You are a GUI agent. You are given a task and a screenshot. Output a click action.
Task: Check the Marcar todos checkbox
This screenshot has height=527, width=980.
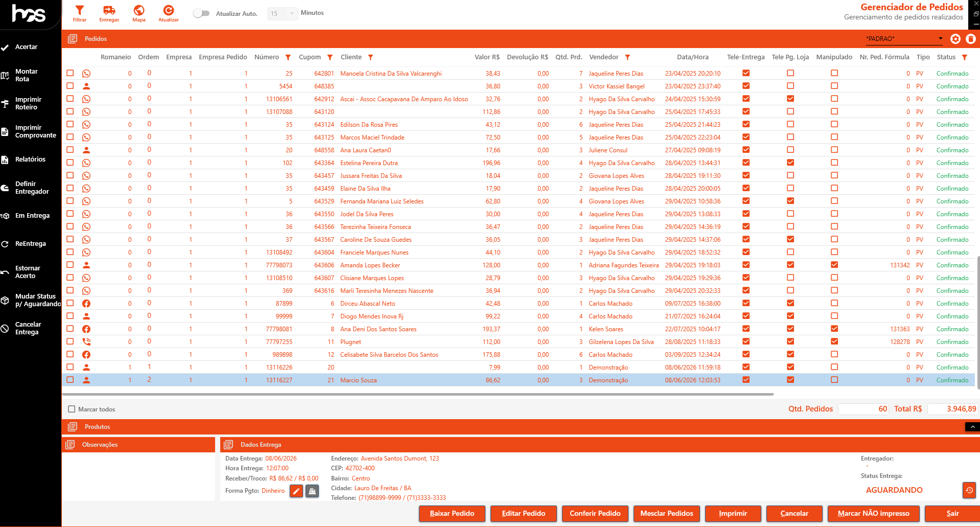point(72,409)
